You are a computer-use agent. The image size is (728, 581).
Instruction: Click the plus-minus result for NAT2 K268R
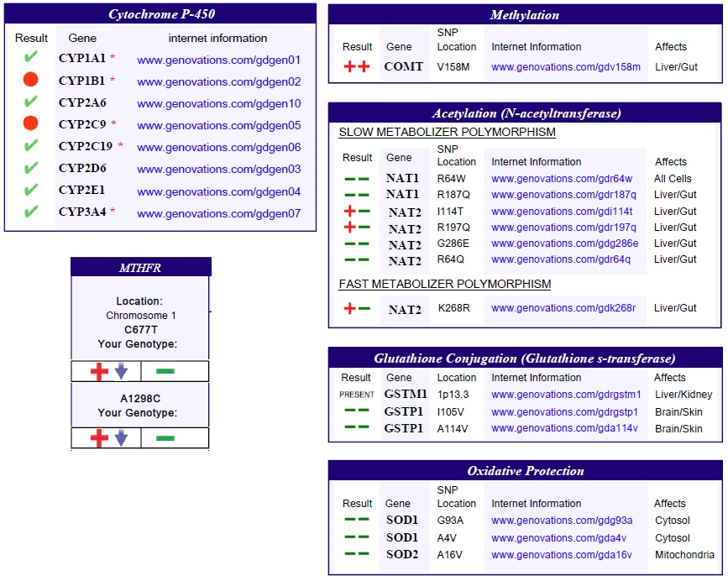click(357, 308)
